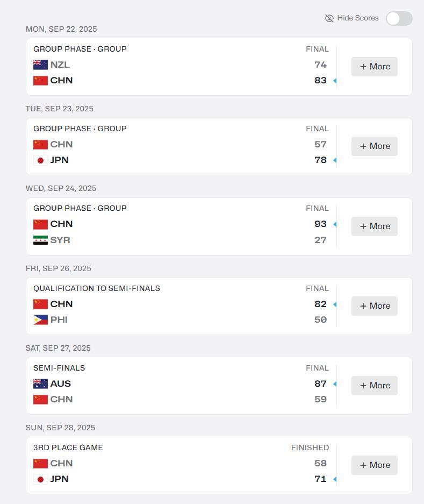Click Syria flag in Sep 24 game

[x=40, y=240]
